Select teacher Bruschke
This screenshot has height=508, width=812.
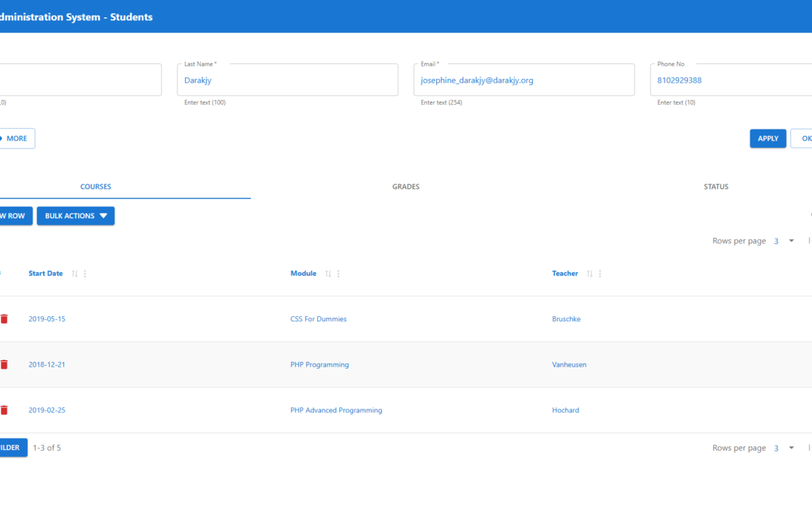pos(566,319)
